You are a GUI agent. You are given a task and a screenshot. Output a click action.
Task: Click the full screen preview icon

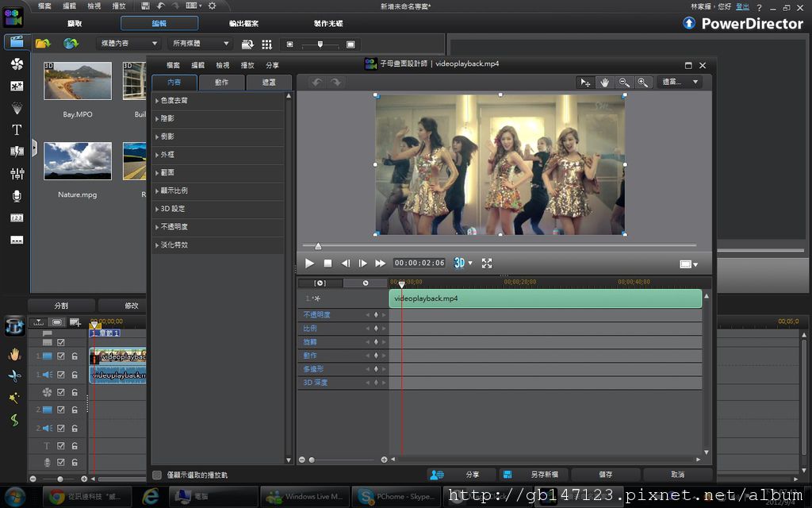point(487,264)
